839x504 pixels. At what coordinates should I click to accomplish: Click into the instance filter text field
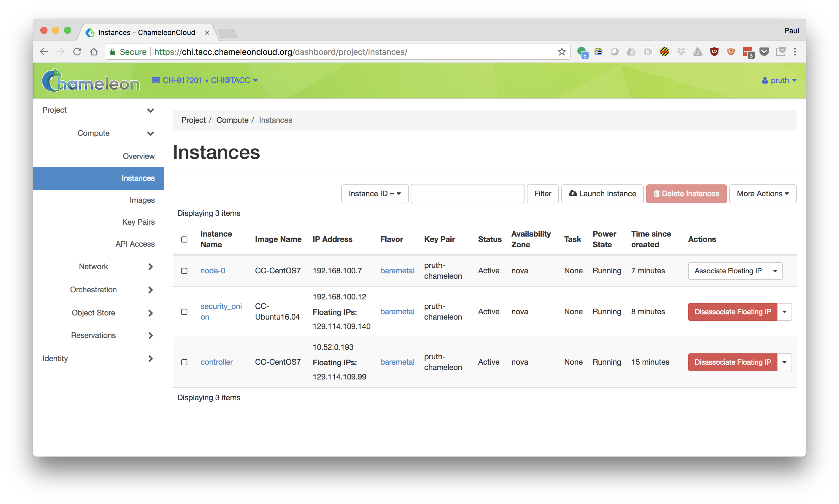[x=467, y=194]
